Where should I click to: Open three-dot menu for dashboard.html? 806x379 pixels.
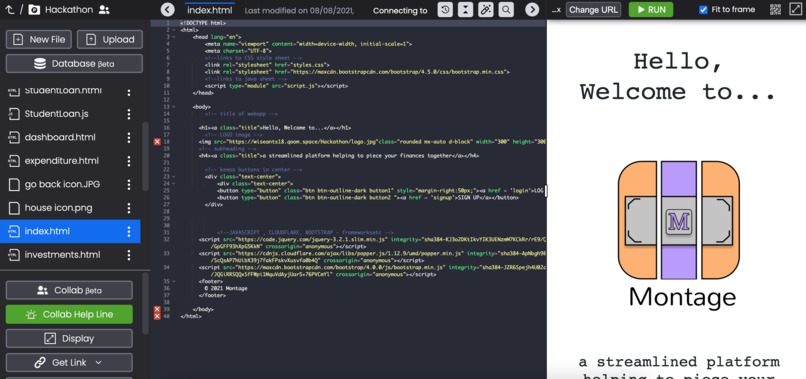[129, 137]
